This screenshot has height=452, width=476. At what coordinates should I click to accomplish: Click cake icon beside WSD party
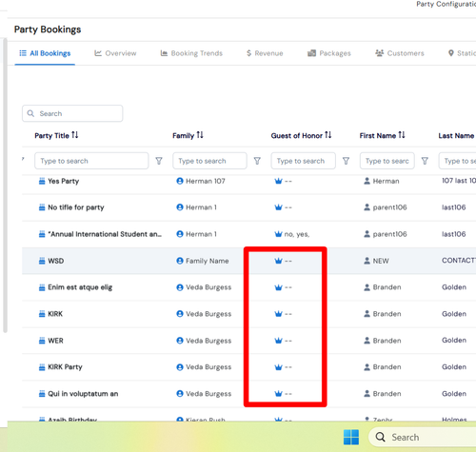click(x=42, y=261)
